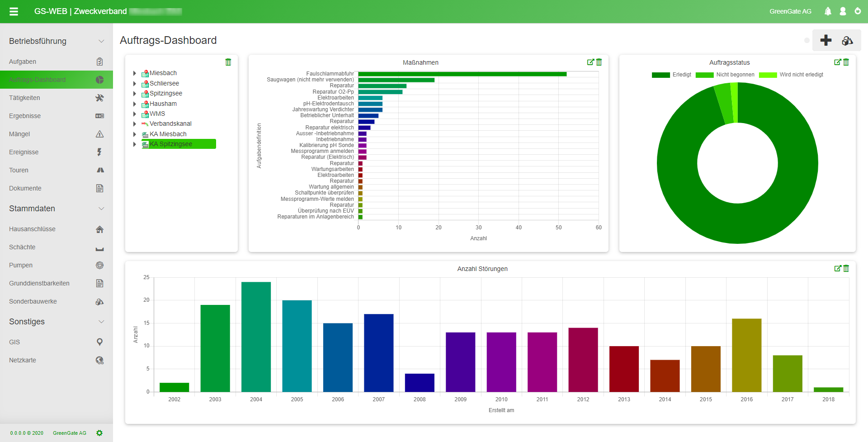Open Auftragsstatus chart in external view
The image size is (868, 442).
[837, 62]
